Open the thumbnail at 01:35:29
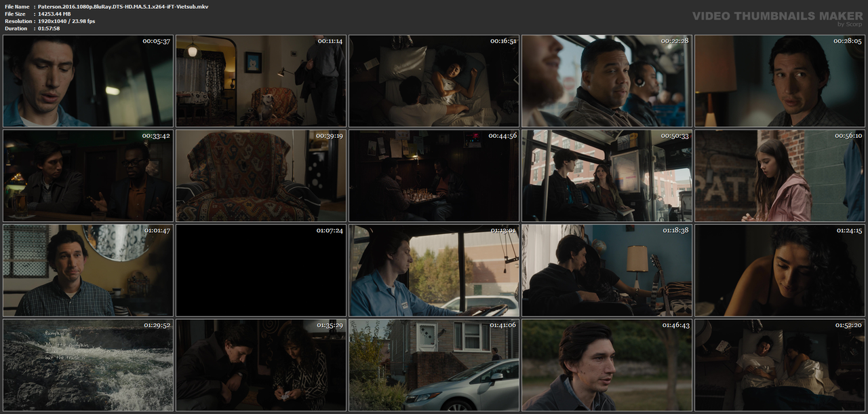Viewport: 868px width, 414px height. (x=261, y=365)
